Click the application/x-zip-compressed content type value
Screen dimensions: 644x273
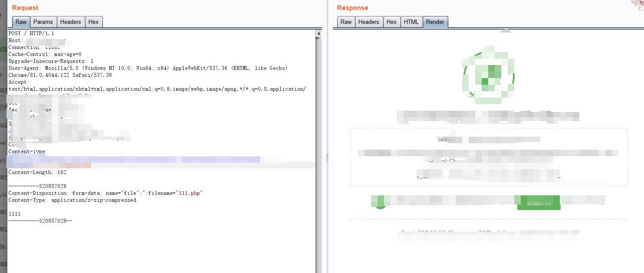click(x=93, y=200)
